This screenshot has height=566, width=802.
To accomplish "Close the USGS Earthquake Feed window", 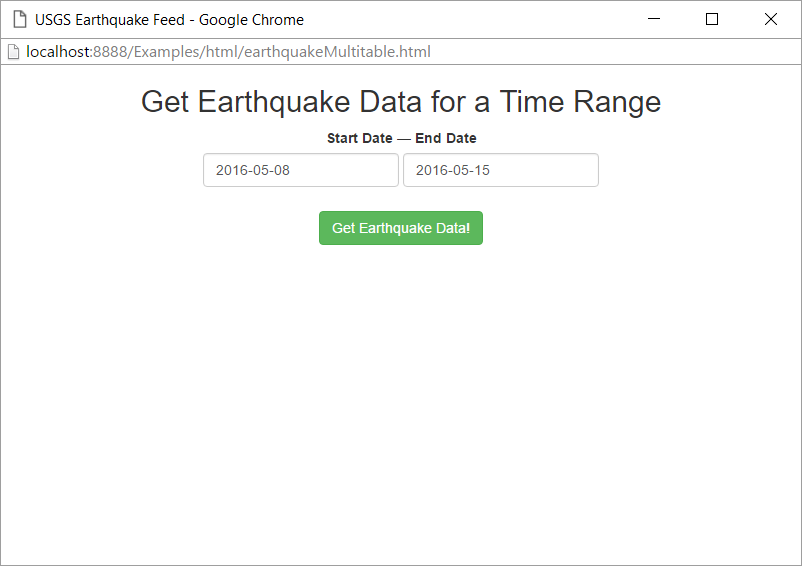I will [x=770, y=19].
